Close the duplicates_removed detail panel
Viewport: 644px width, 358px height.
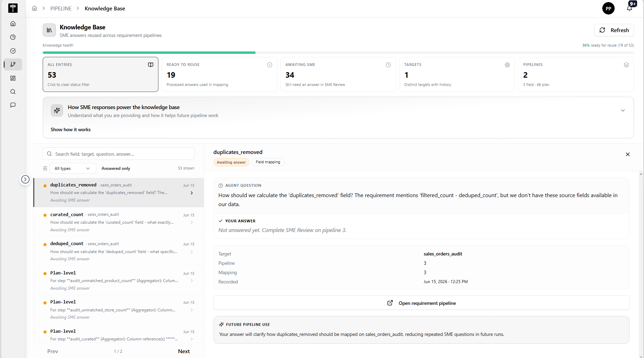[628, 154]
